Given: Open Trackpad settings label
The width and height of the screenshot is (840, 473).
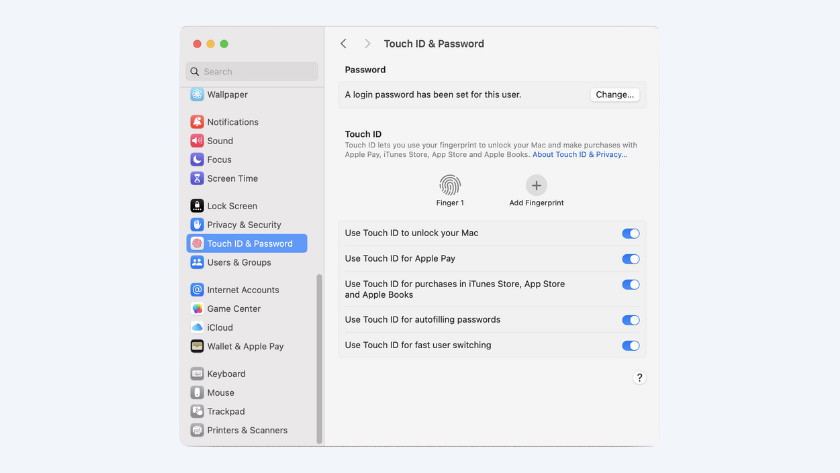Looking at the screenshot, I should pos(226,411).
